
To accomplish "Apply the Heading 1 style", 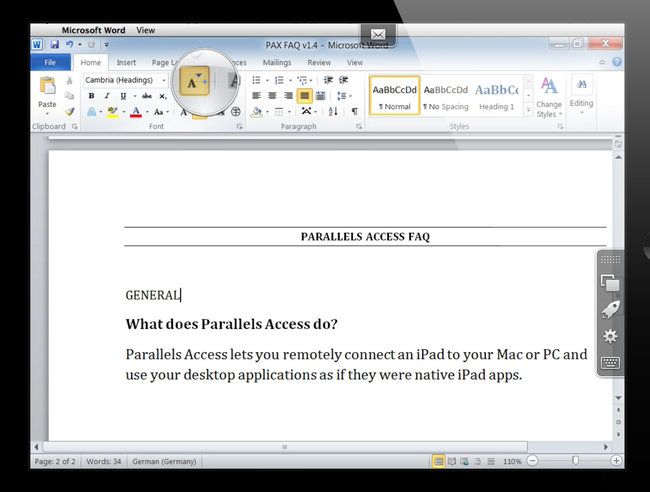I will click(497, 96).
